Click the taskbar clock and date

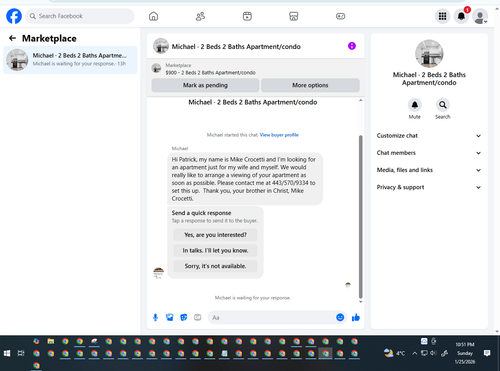465,353
